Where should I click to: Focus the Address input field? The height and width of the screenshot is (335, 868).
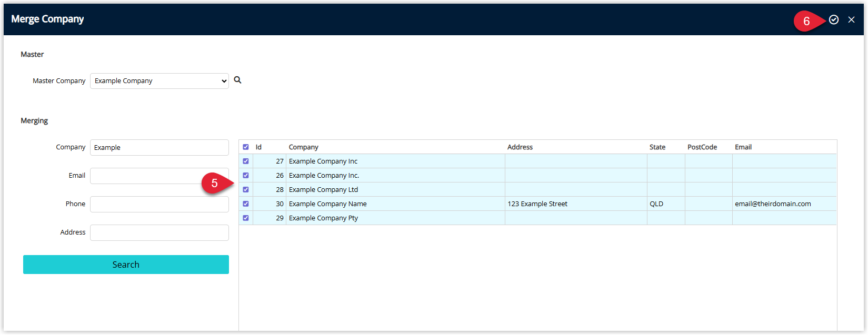click(159, 233)
